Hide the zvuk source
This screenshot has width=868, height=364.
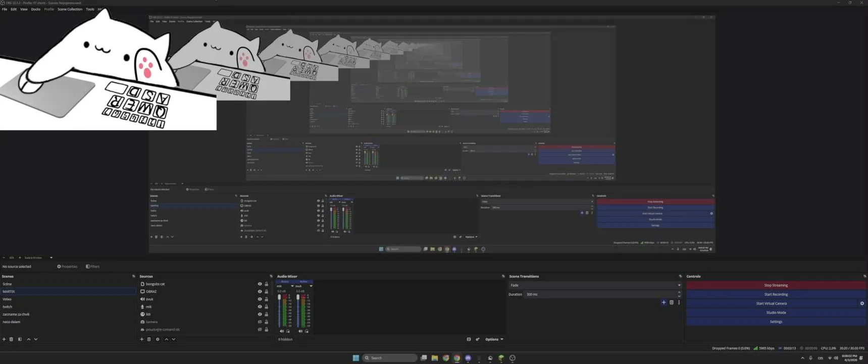click(260, 299)
